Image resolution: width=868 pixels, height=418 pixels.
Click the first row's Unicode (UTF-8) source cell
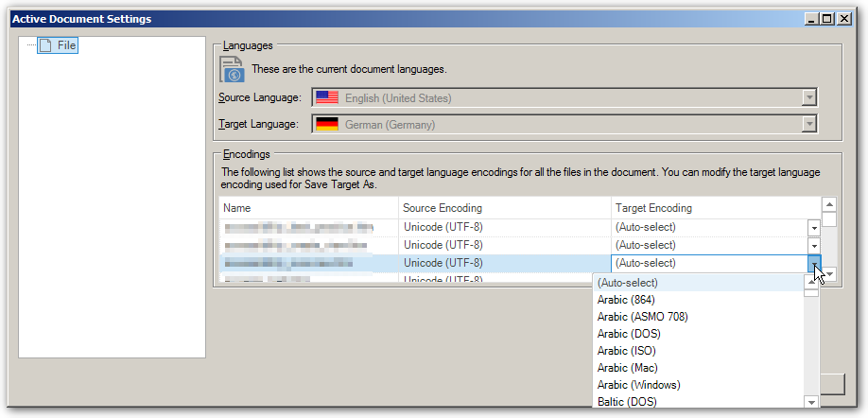504,228
